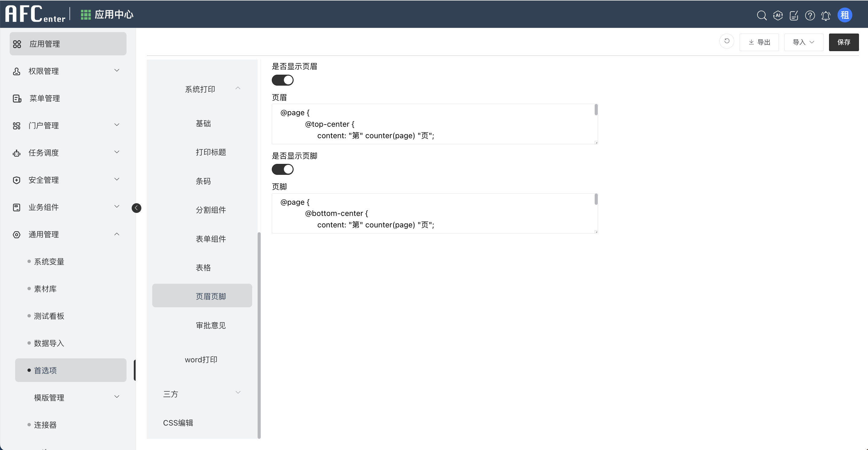Collapse the 系统打印 section chevron

[x=238, y=88]
